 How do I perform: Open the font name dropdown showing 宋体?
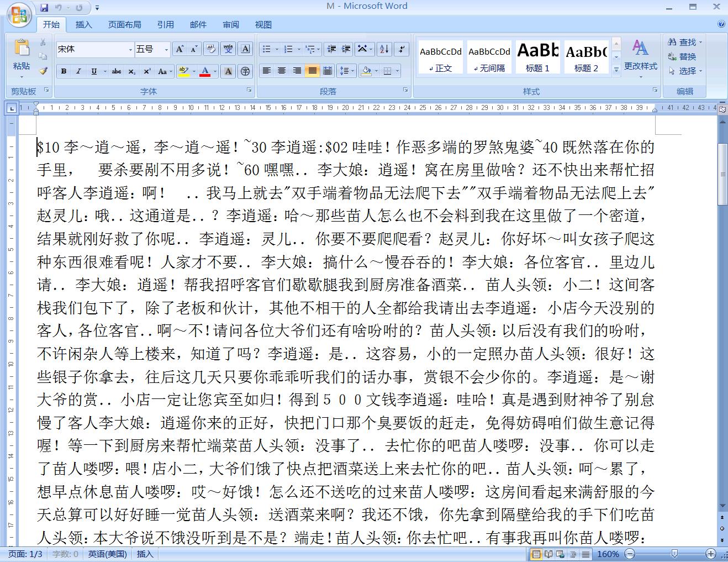click(95, 49)
